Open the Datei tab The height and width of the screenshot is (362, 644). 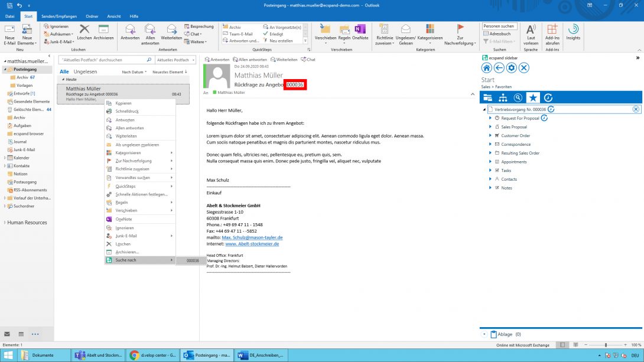click(10, 17)
